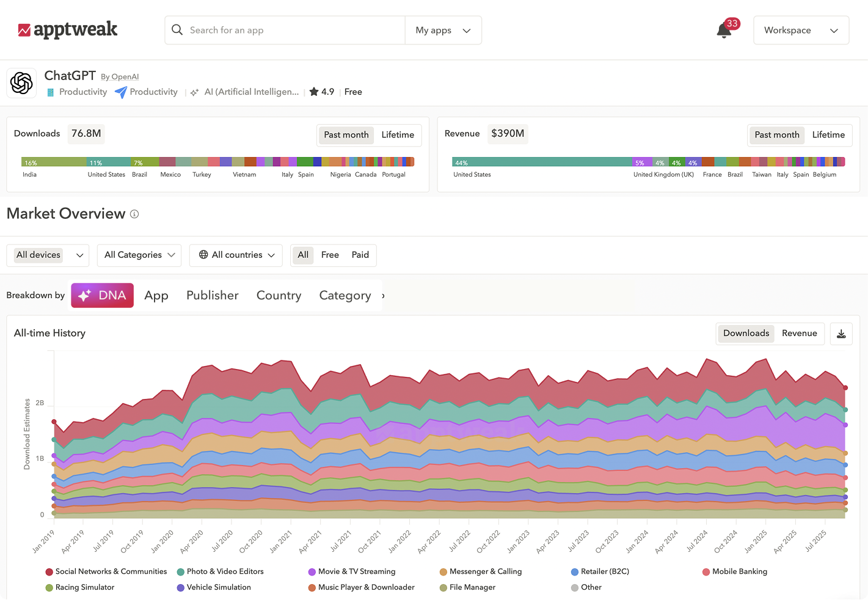This screenshot has height=600, width=868.
Task: Filter to Paid apps only
Action: point(360,255)
